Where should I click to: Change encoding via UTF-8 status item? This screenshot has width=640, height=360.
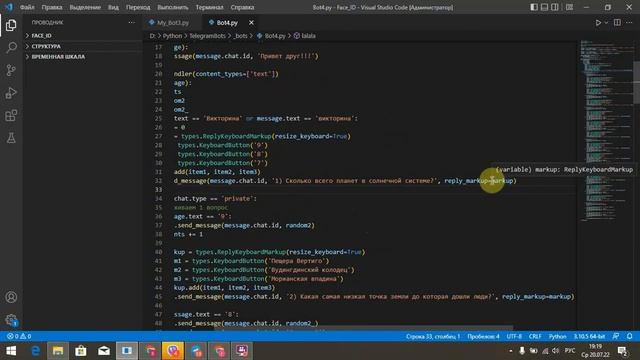(514, 336)
